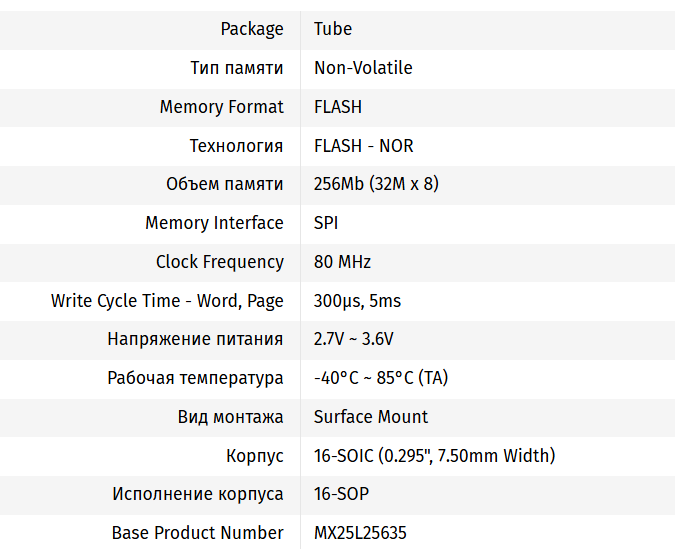This screenshot has width=675, height=549.
Task: Click the "Объем памяти" label
Action: (x=224, y=184)
